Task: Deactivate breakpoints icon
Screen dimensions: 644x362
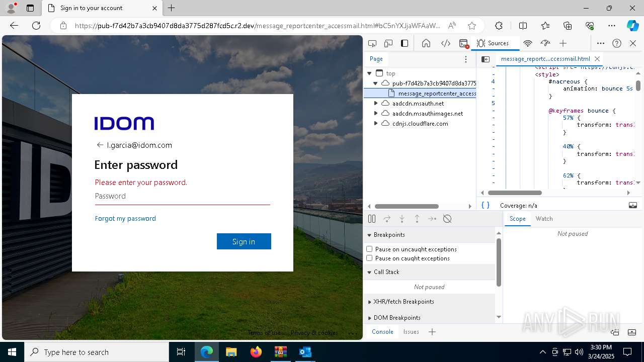Action: tap(447, 219)
